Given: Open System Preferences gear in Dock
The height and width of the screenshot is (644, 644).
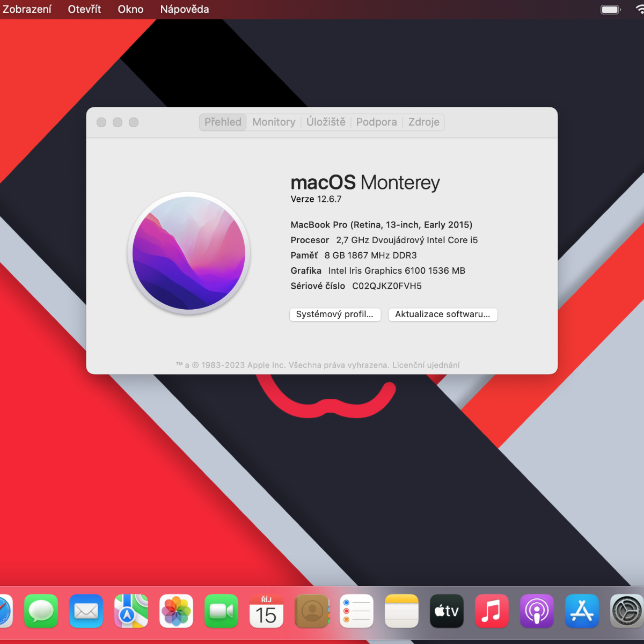Looking at the screenshot, I should pos(627,611).
